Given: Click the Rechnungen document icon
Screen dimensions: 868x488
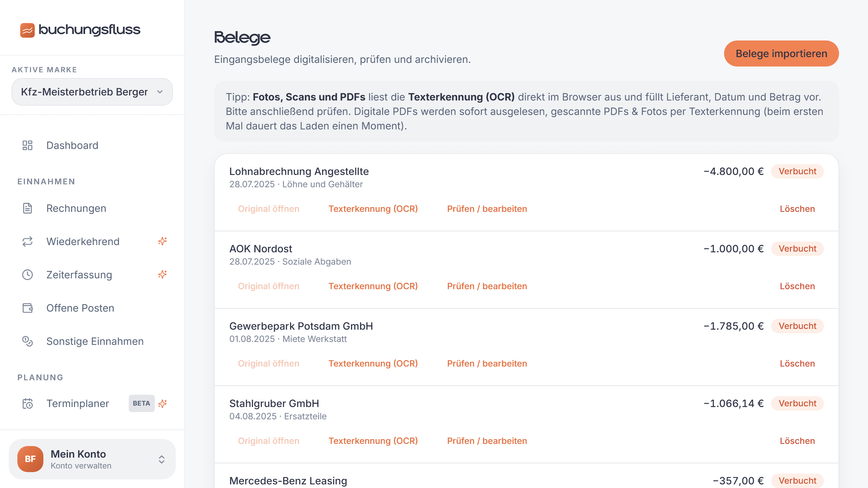Looking at the screenshot, I should (27, 208).
